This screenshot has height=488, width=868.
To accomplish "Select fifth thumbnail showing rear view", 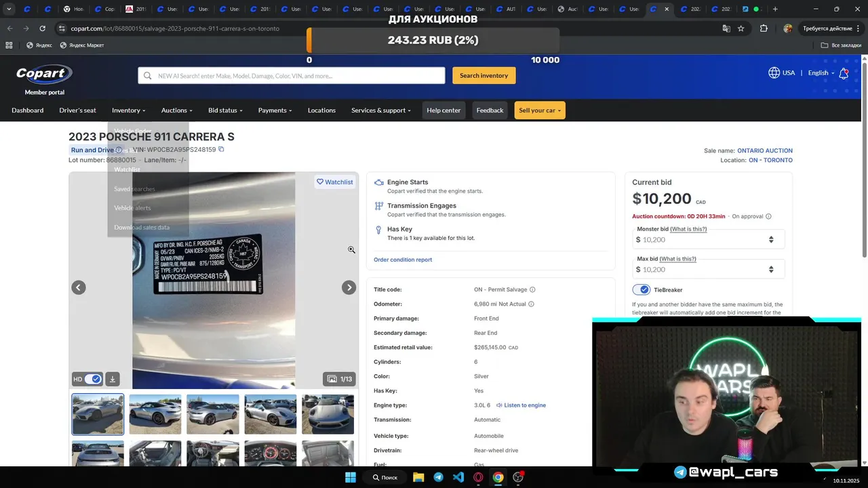I will [x=328, y=414].
